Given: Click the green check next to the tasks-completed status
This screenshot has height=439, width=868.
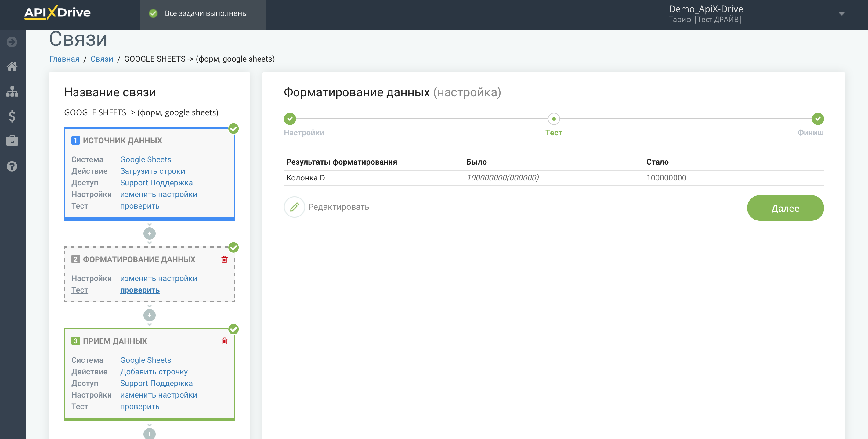Looking at the screenshot, I should click(x=153, y=13).
